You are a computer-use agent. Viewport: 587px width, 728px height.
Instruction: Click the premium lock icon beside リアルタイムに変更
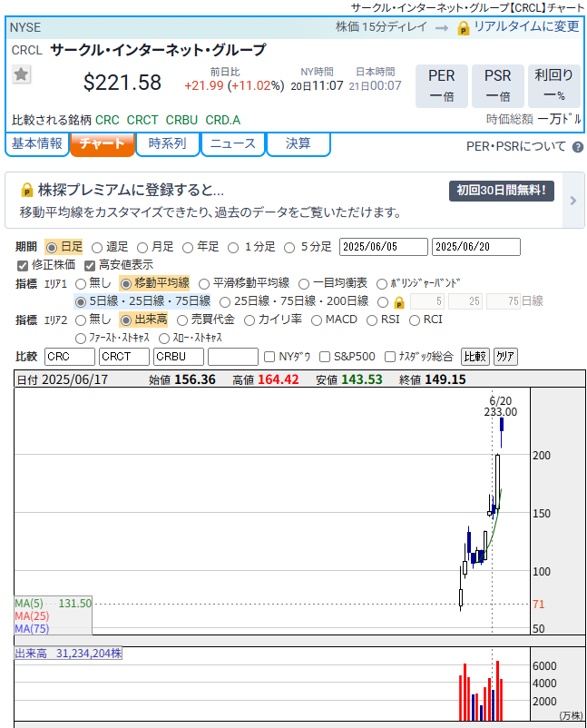coord(463,28)
